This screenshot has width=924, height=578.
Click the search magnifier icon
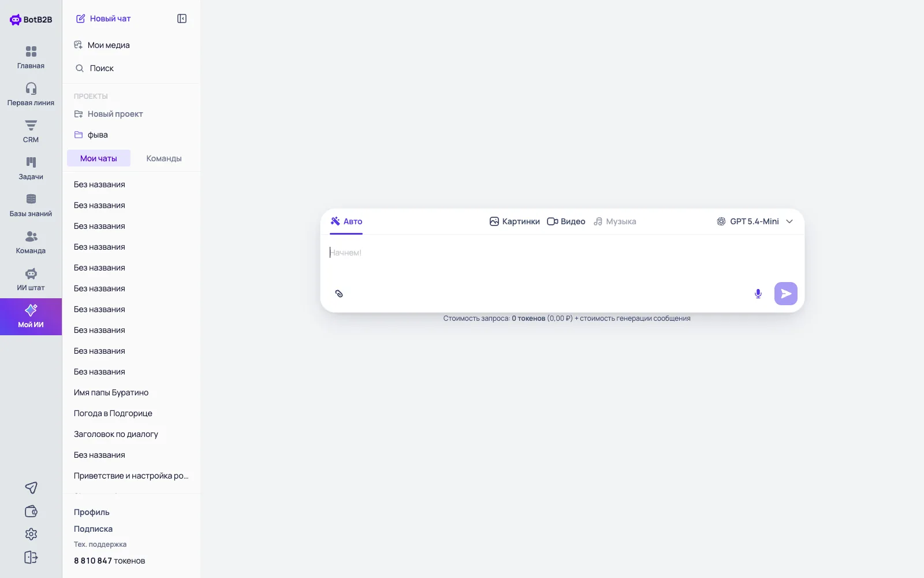(80, 68)
